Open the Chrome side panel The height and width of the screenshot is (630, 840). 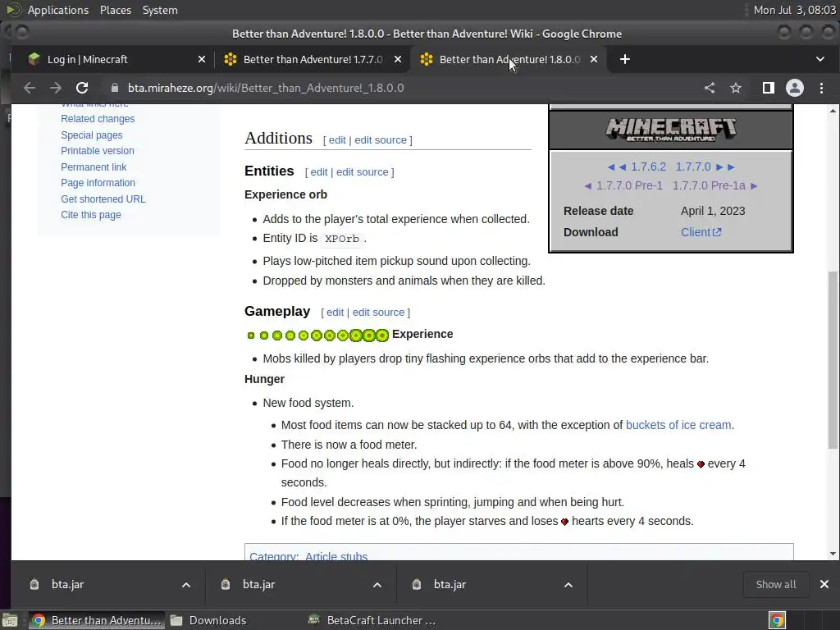tap(768, 88)
